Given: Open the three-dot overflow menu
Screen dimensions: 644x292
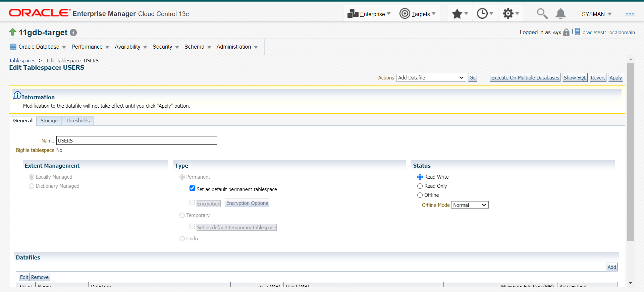Looking at the screenshot, I should [630, 14].
